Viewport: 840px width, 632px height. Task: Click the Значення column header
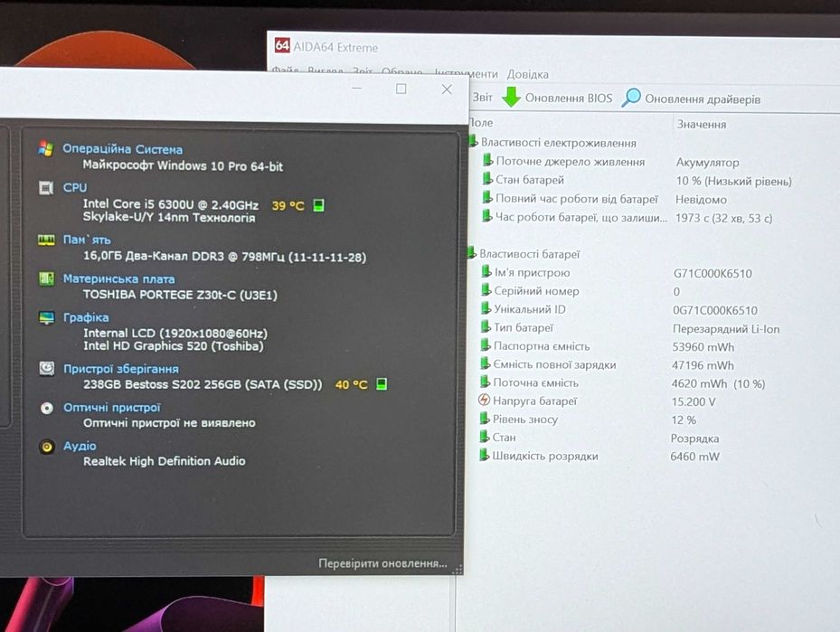[702, 124]
